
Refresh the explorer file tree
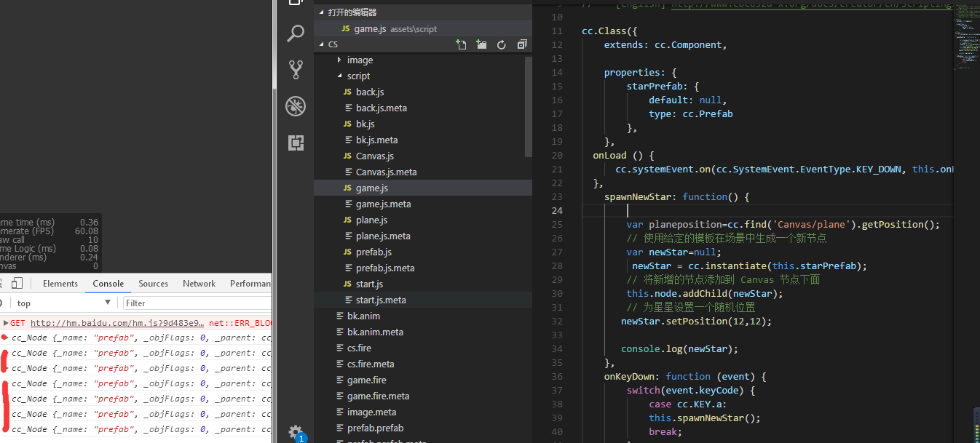click(x=502, y=45)
